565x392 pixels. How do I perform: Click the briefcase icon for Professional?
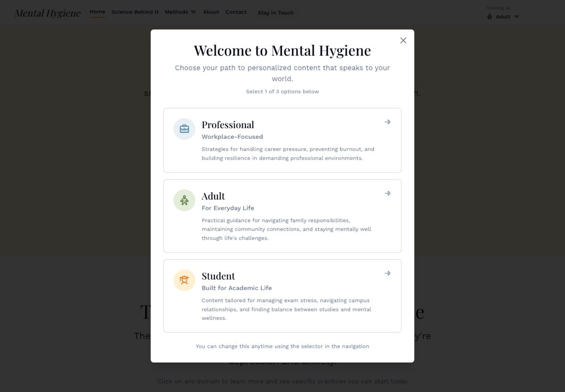[185, 129]
